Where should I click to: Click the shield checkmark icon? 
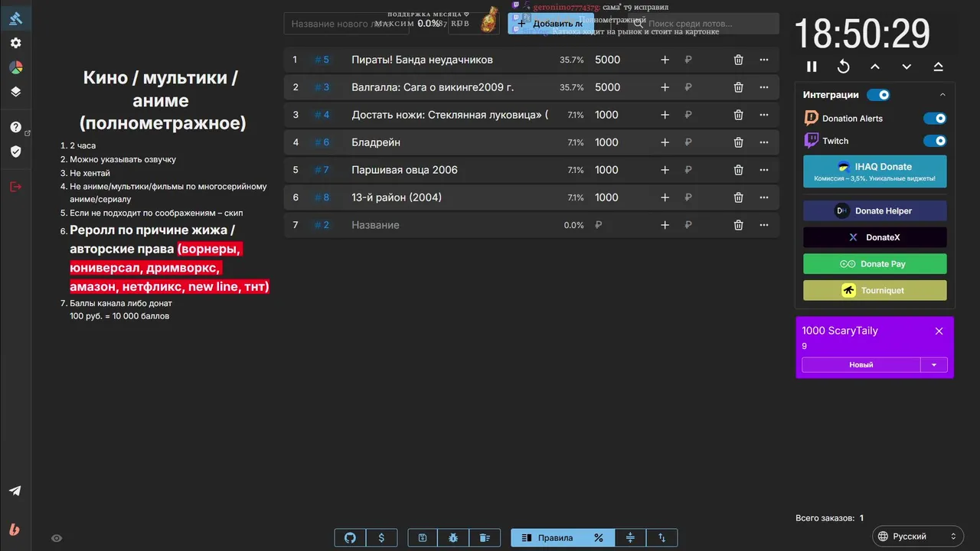click(15, 152)
